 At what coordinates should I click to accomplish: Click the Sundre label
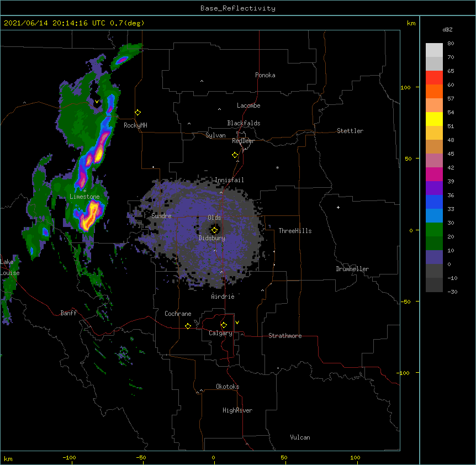[161, 216]
